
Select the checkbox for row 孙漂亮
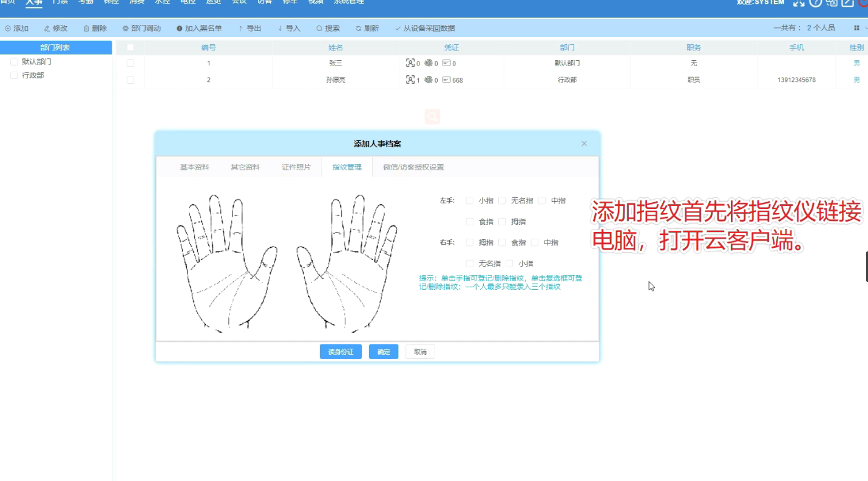(131, 80)
